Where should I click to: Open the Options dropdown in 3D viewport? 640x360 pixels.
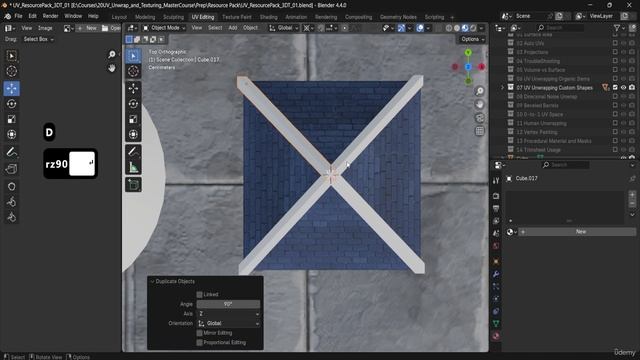(x=473, y=39)
